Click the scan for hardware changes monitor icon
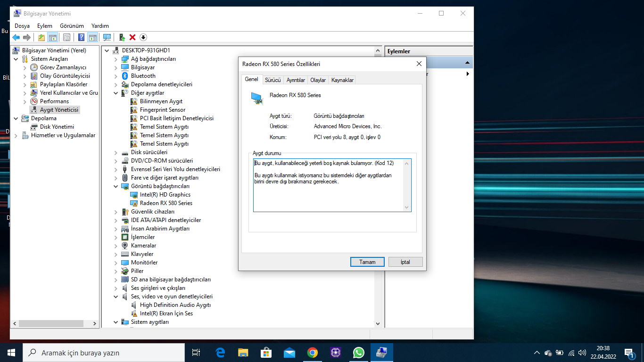 (107, 37)
